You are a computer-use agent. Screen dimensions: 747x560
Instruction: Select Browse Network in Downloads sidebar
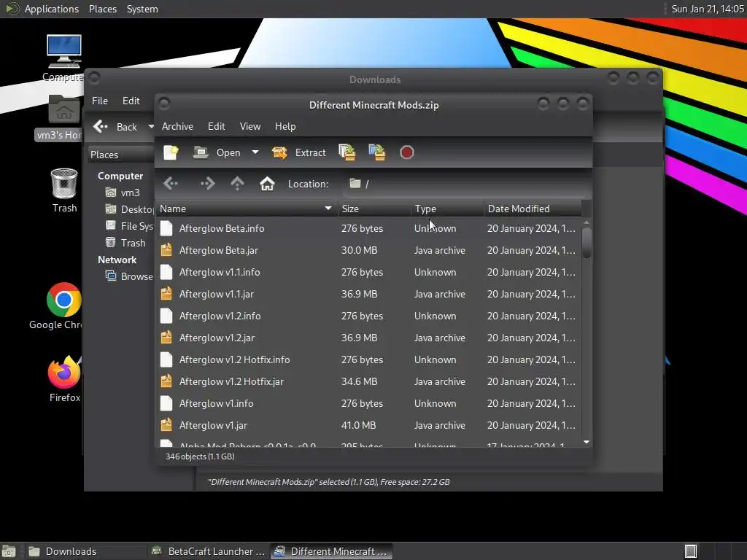pyautogui.click(x=130, y=276)
